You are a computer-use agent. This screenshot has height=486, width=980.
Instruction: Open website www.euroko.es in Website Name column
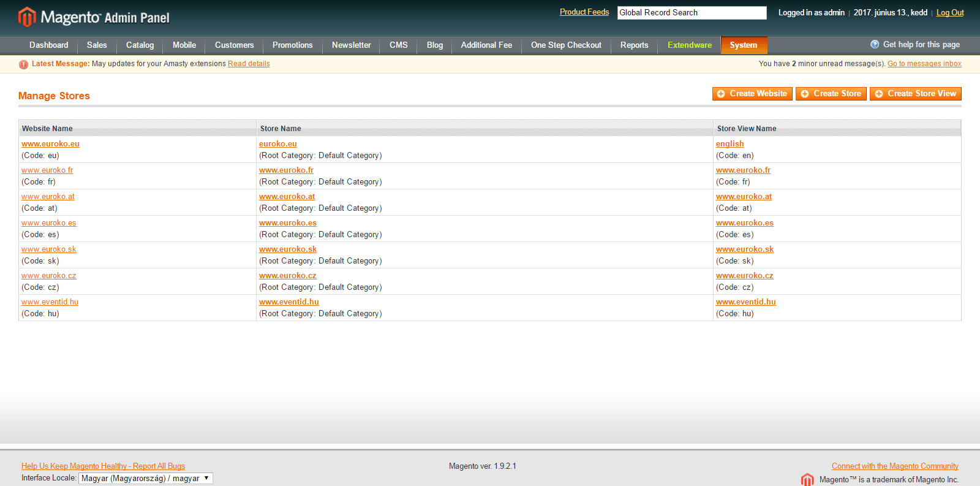point(49,223)
